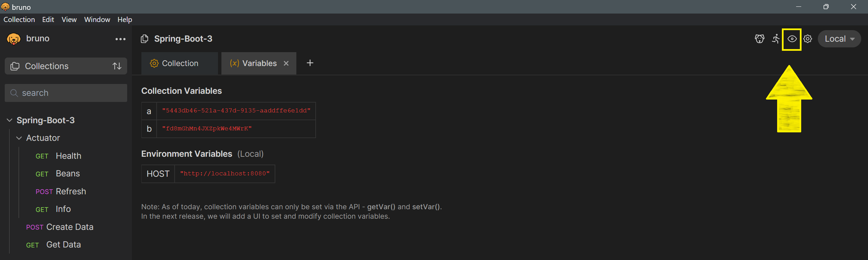
Task: Open the Collection menu
Action: coord(19,20)
